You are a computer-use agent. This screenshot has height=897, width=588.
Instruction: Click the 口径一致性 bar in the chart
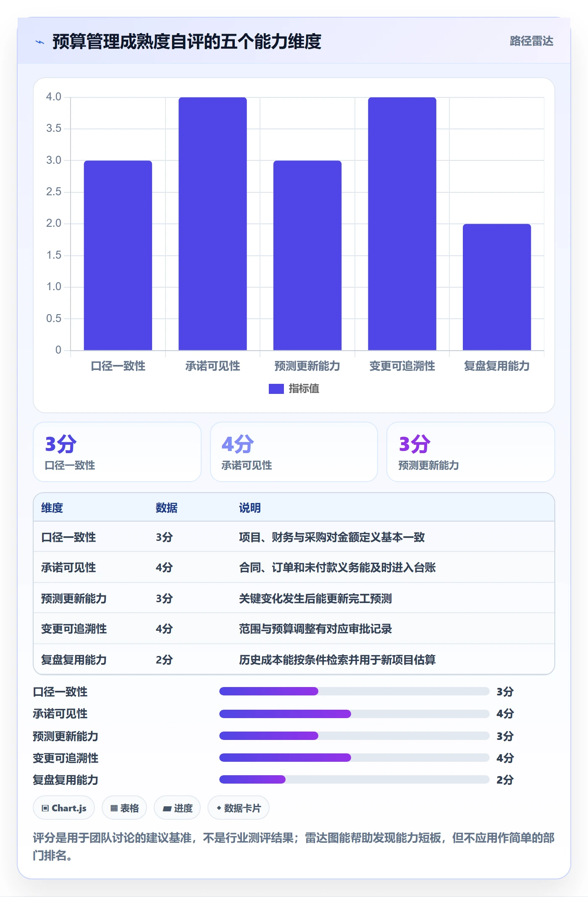pos(118,255)
